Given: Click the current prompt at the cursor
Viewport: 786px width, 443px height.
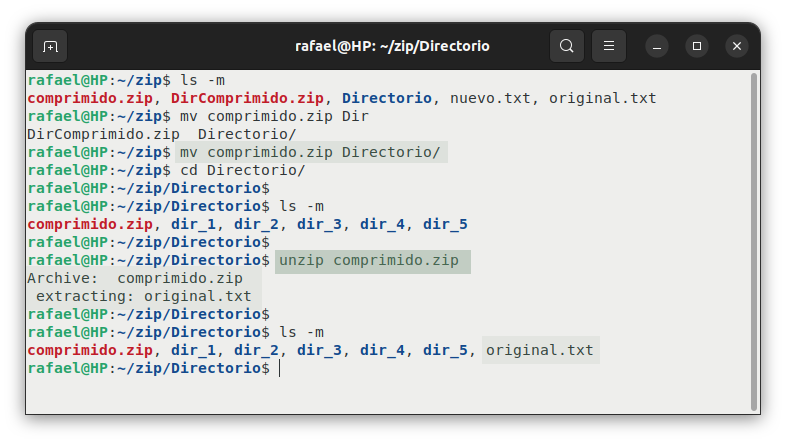Looking at the screenshot, I should tap(149, 368).
